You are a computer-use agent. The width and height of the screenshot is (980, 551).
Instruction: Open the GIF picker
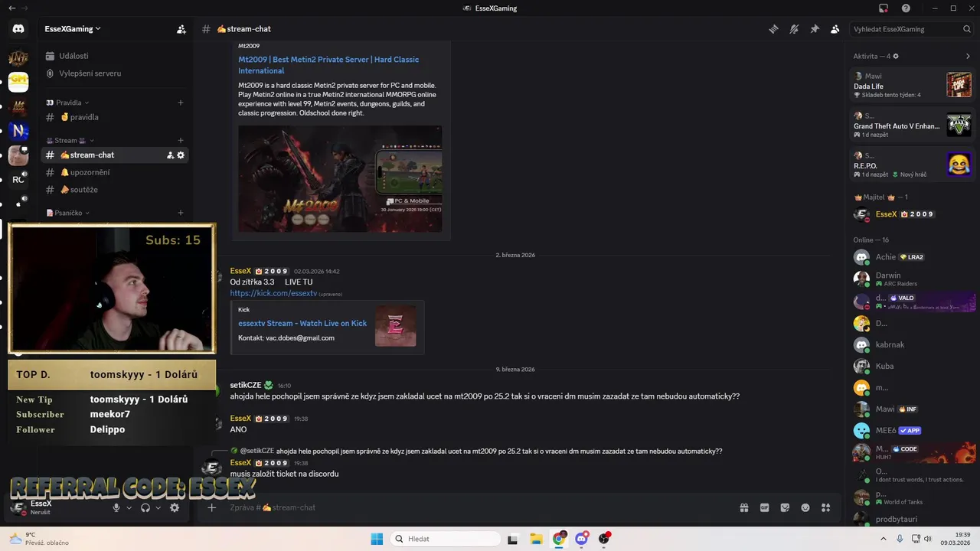pyautogui.click(x=764, y=507)
